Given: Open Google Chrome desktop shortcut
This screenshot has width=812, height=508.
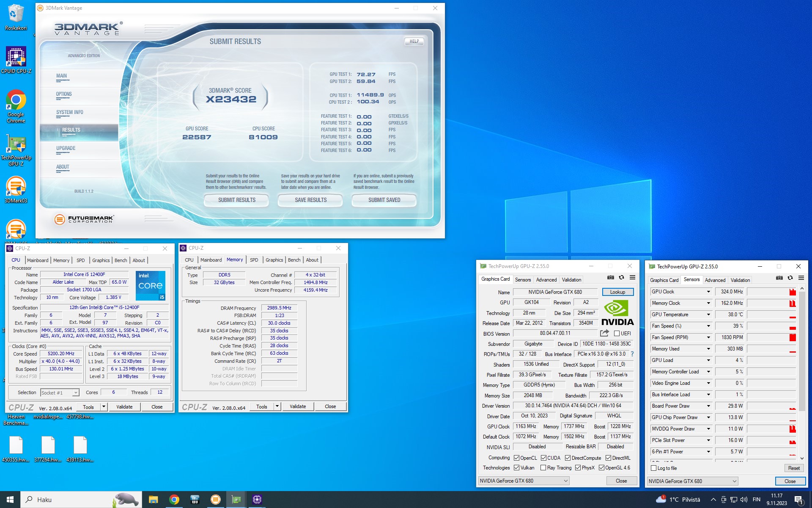Looking at the screenshot, I should 16,106.
